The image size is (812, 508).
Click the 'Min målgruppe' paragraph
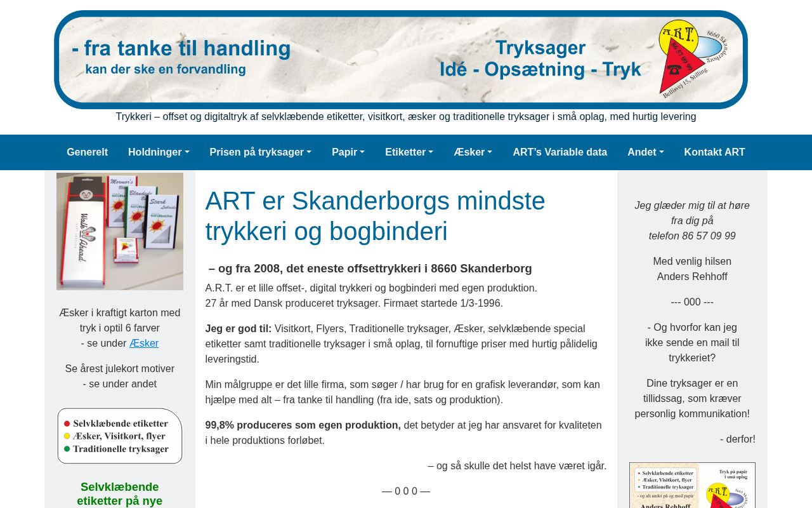coord(403,392)
